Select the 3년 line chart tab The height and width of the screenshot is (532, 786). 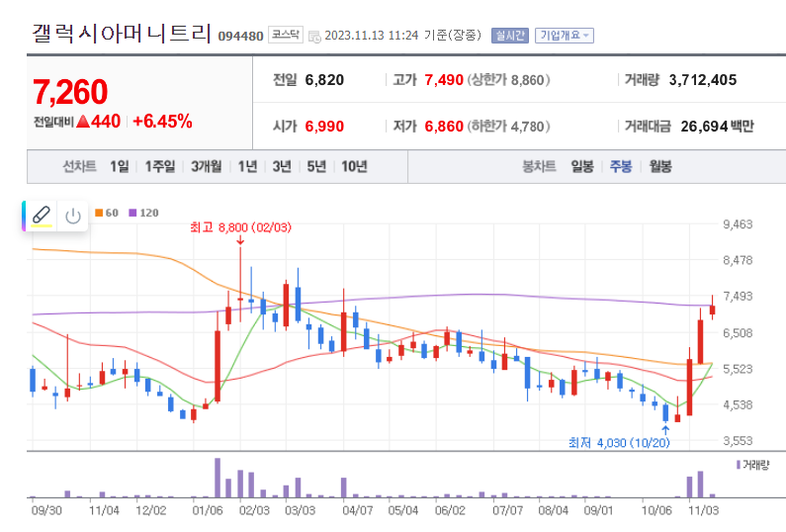282,166
